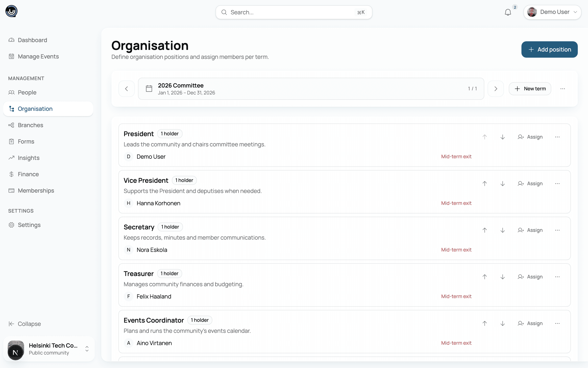
Task: Open the 2026 Committee term selector
Action: click(311, 89)
